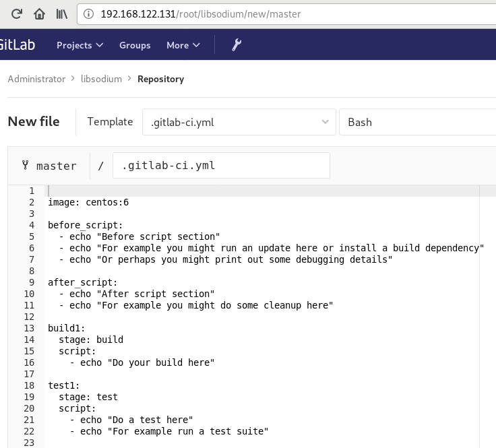Viewport: 496px width, 448px height.
Task: Click the GitLab logo
Action: click(x=17, y=45)
